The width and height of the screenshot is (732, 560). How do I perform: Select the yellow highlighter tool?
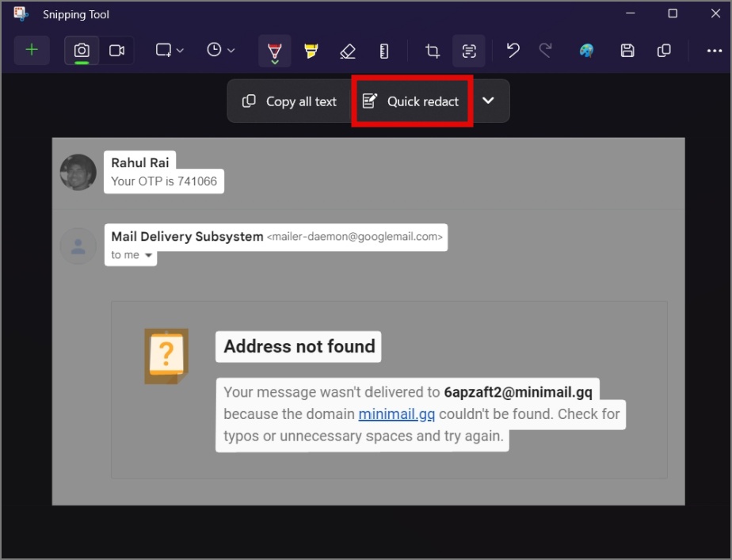coord(311,51)
